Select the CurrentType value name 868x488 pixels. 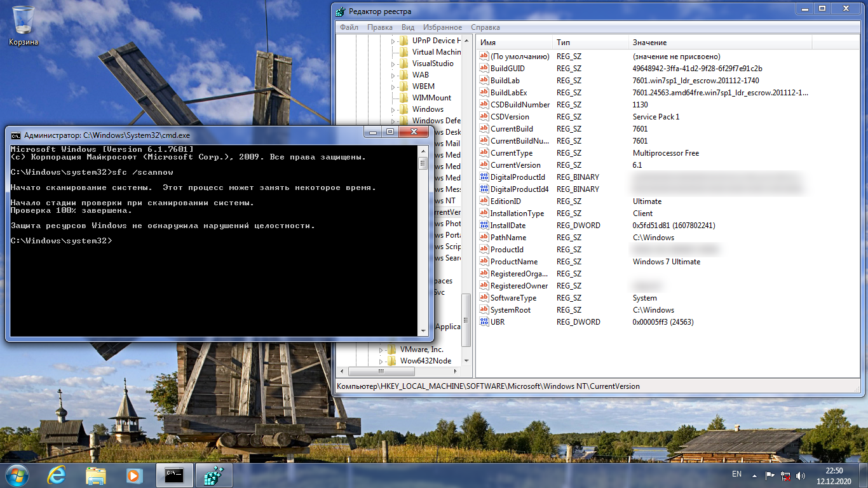tap(512, 153)
